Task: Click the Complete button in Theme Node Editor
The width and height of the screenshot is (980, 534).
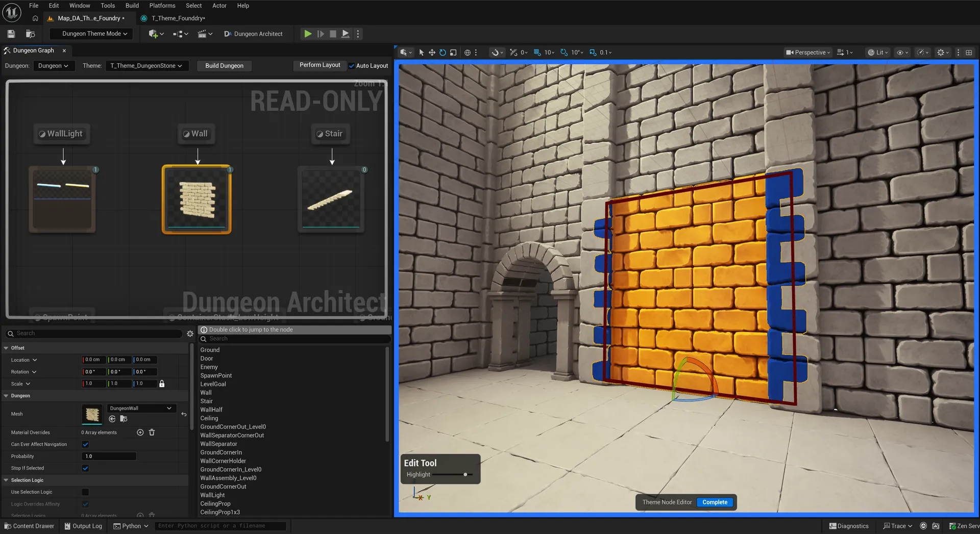Action: (x=715, y=502)
